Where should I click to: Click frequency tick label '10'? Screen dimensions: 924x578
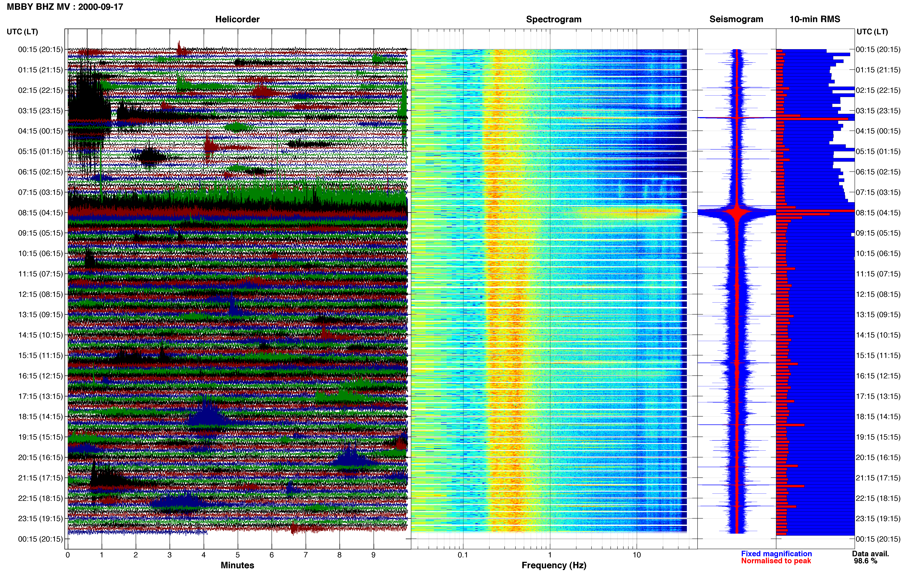[x=637, y=555]
